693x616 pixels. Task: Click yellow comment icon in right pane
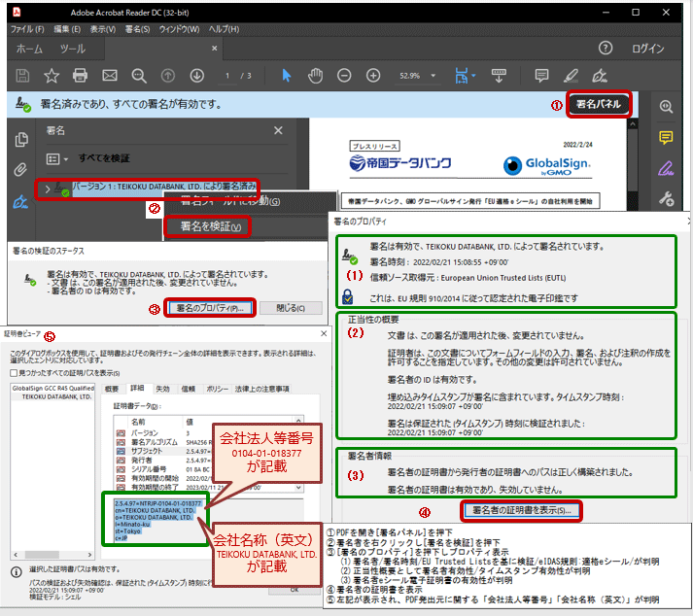point(666,137)
